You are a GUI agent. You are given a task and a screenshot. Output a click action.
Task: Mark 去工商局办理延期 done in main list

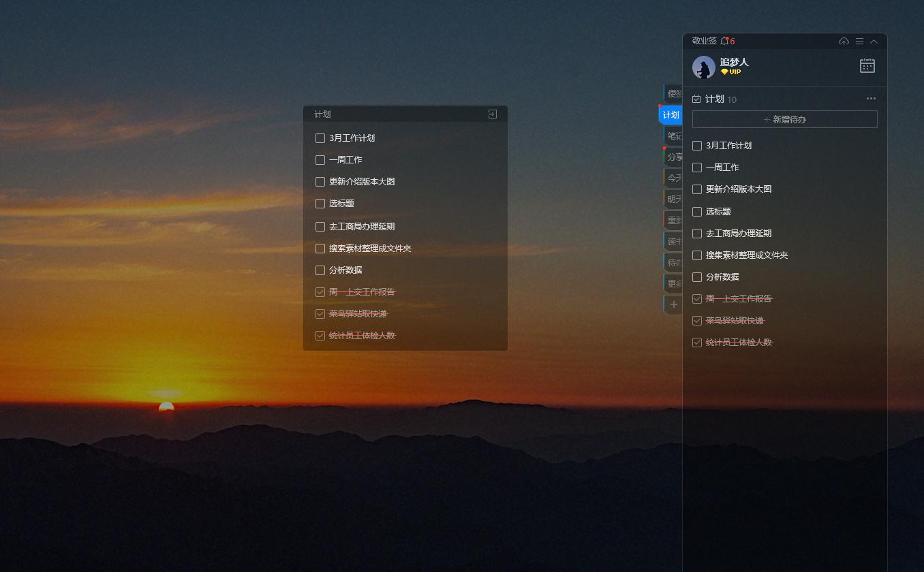point(697,234)
